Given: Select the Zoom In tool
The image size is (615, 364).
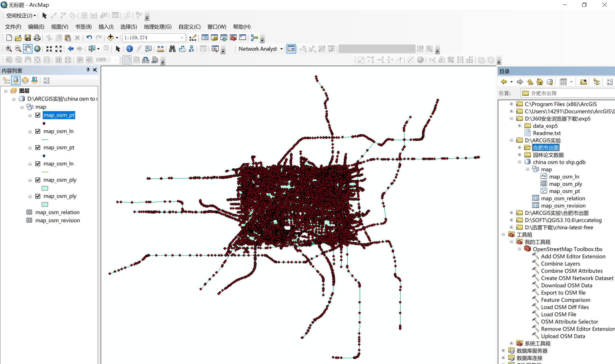Looking at the screenshot, I should (8, 49).
